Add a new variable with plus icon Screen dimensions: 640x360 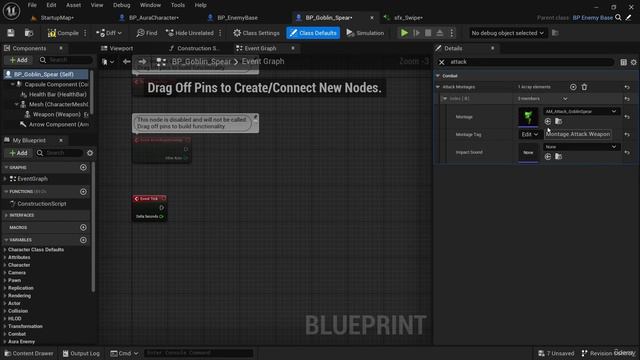[83, 240]
